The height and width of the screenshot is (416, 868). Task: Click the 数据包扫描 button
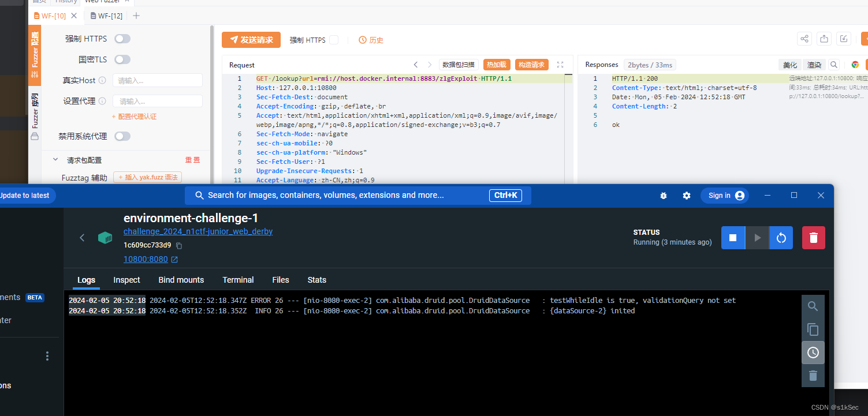(x=459, y=65)
